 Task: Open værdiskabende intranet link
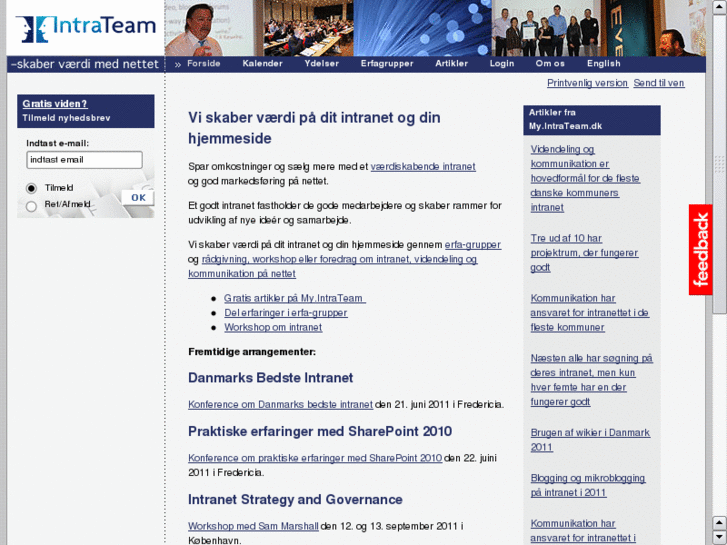[423, 167]
